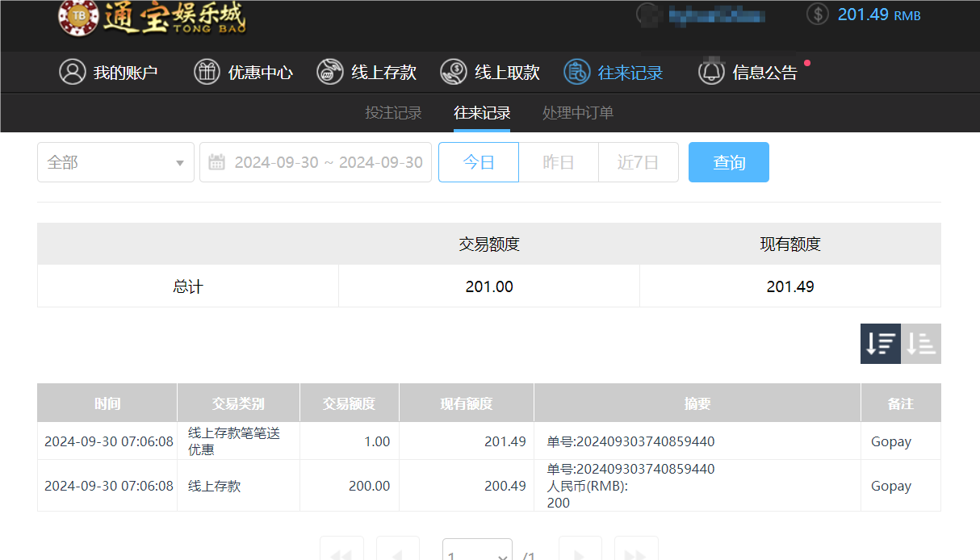Click the 近7日 seven-day filter

[638, 161]
